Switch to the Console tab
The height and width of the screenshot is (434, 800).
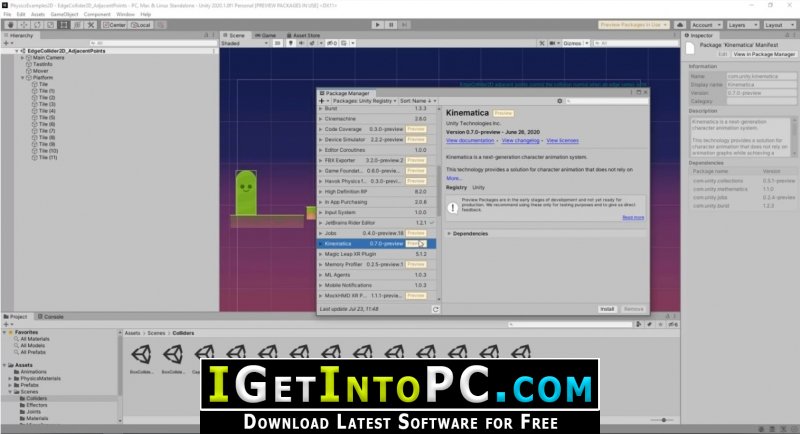pyautogui.click(x=51, y=317)
